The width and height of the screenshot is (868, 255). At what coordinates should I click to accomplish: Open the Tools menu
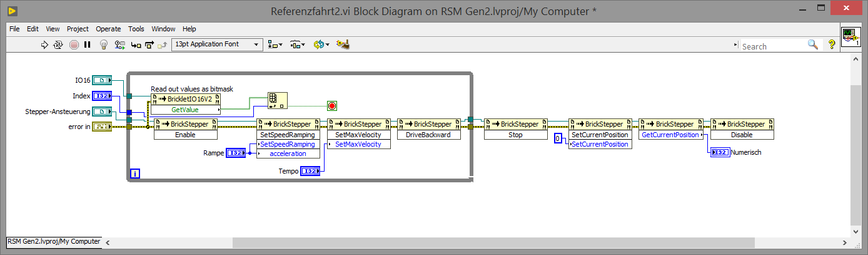pos(136,29)
